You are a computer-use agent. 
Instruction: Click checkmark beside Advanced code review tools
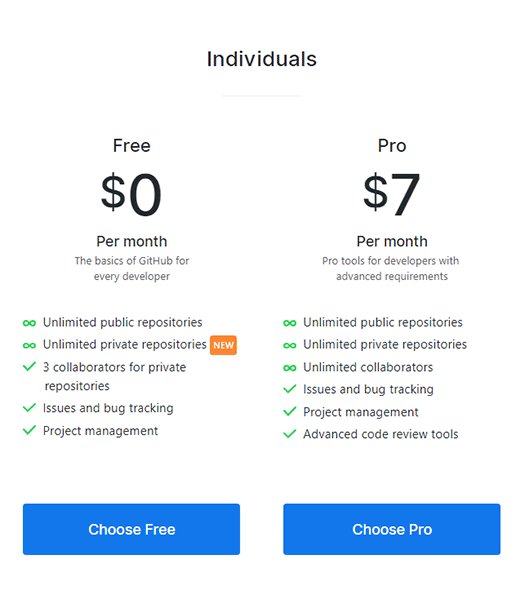pos(290,433)
